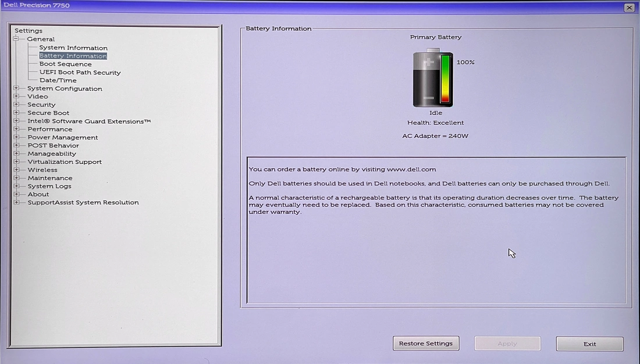This screenshot has height=364, width=640.
Task: Click the battery charge level gauge
Action: click(446, 79)
